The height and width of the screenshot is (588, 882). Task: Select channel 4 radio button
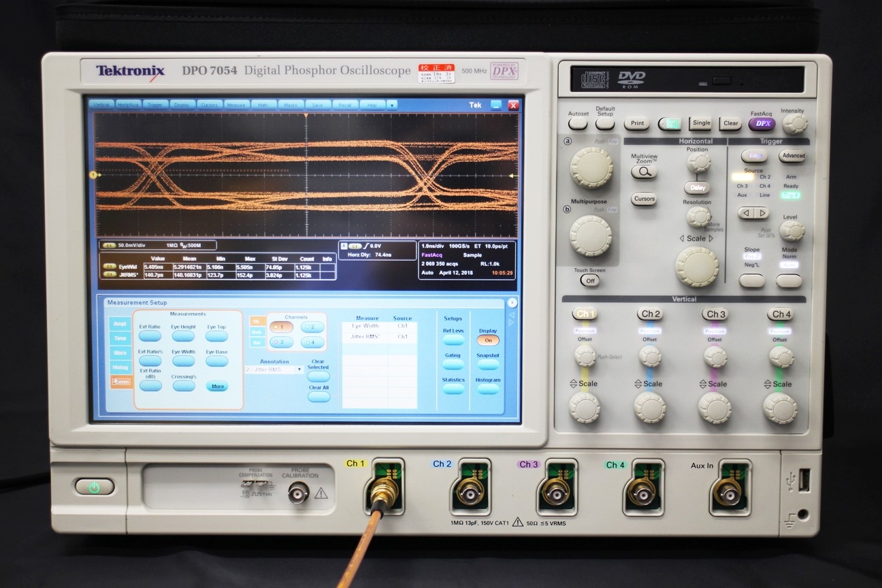tap(312, 342)
